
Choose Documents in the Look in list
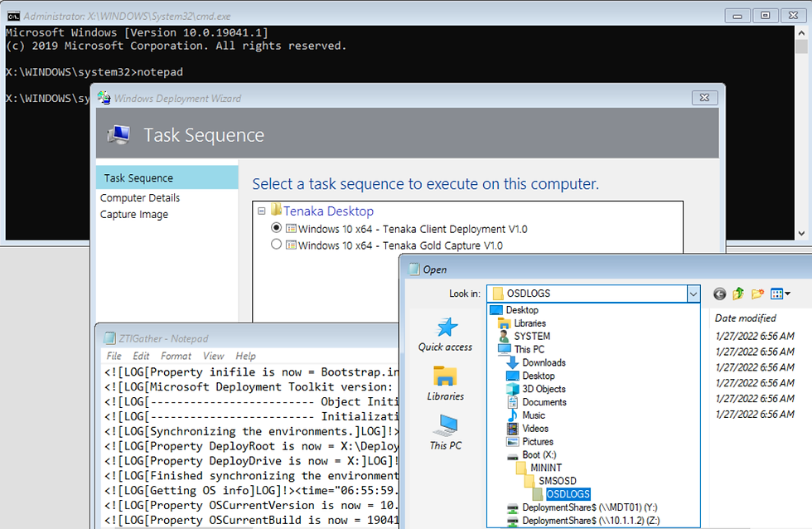544,402
